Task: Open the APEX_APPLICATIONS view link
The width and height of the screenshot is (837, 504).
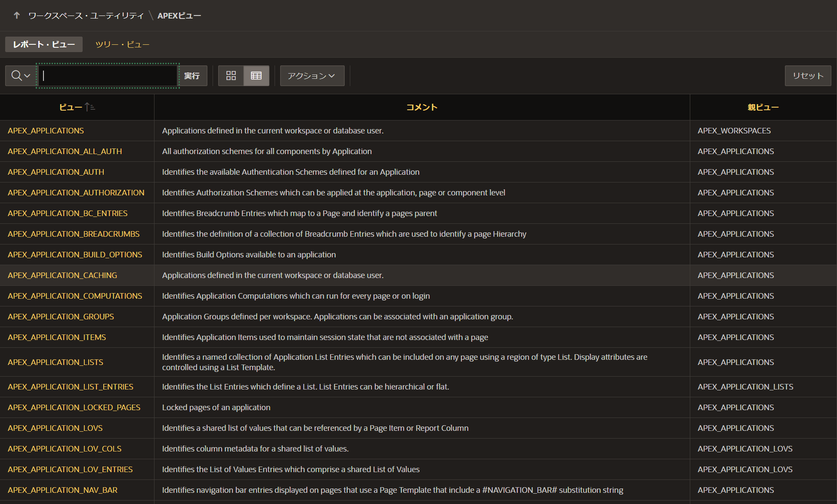Action: [46, 130]
